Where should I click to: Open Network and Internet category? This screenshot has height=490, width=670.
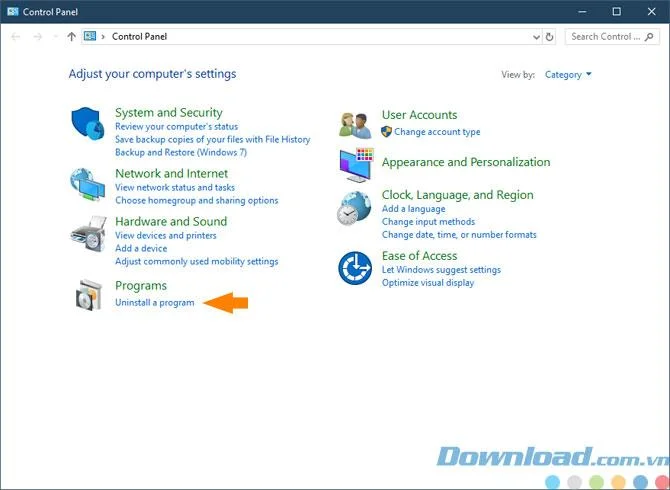171,173
